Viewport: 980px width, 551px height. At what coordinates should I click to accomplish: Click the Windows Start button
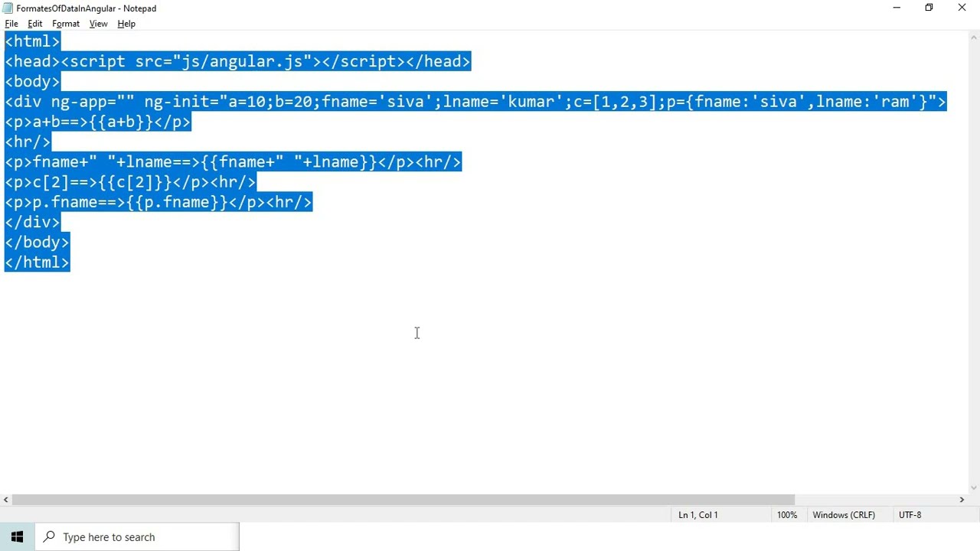pyautogui.click(x=17, y=537)
